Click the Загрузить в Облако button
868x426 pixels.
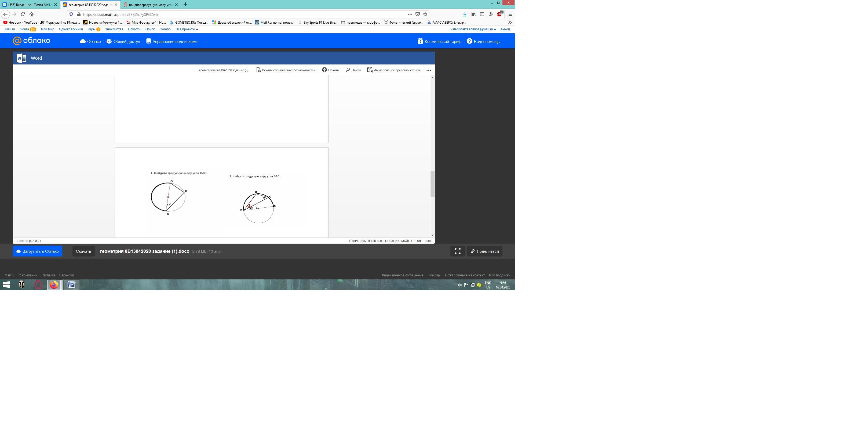tap(37, 251)
